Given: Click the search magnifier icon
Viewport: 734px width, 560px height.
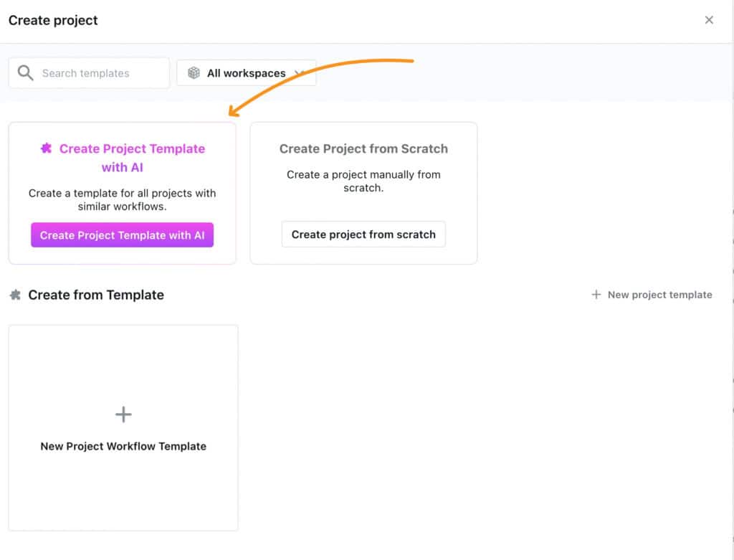Looking at the screenshot, I should (x=25, y=73).
